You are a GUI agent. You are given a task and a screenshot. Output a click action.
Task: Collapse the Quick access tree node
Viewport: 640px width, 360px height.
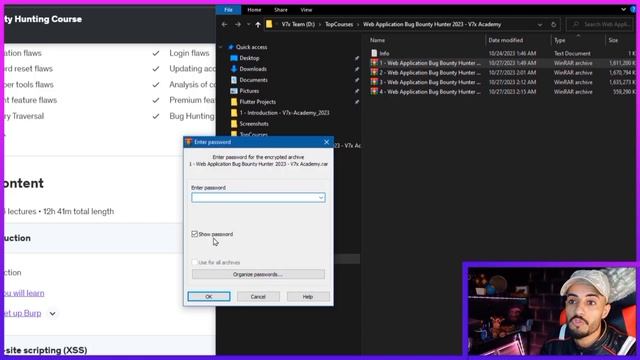click(x=222, y=47)
